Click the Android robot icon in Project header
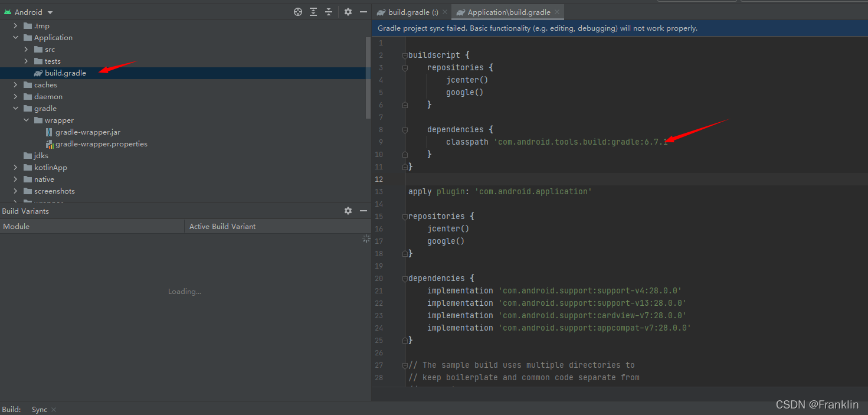 click(8, 12)
